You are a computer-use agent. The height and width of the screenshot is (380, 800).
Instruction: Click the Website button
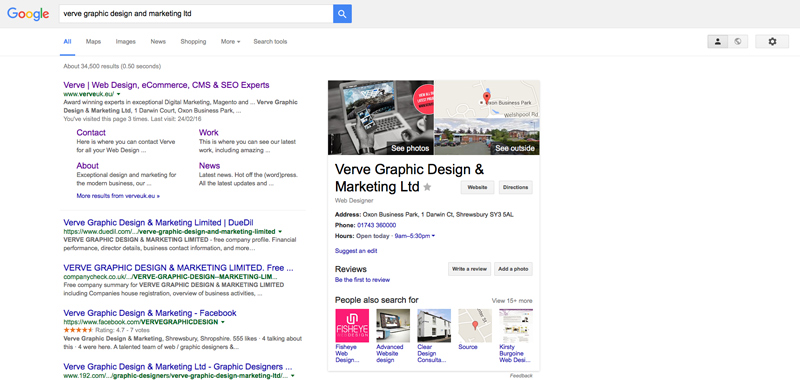click(478, 187)
